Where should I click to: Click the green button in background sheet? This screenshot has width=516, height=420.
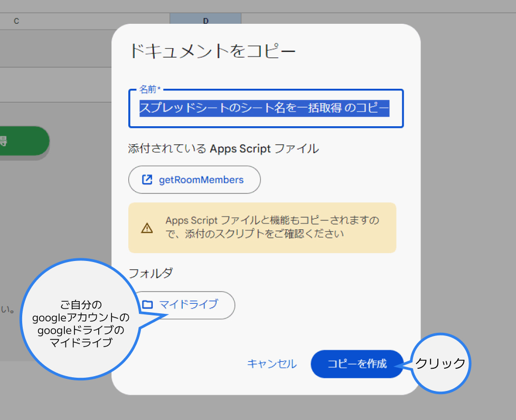point(24,141)
